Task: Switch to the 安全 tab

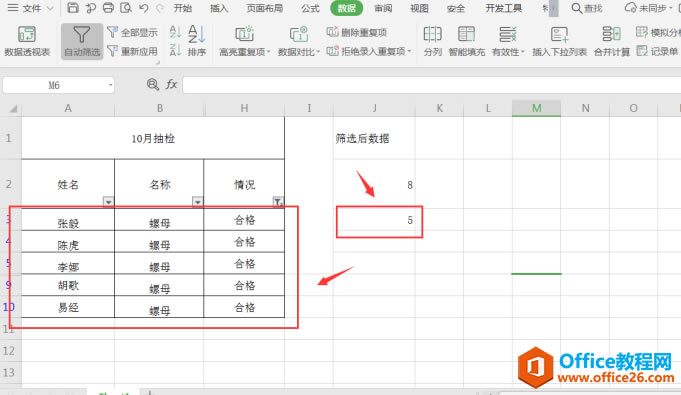Action: (456, 8)
